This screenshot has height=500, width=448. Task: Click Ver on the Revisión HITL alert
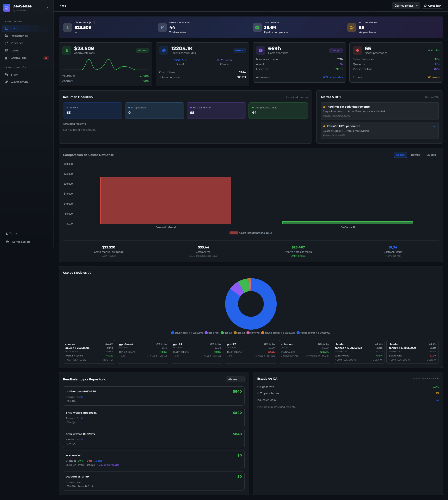(x=435, y=126)
